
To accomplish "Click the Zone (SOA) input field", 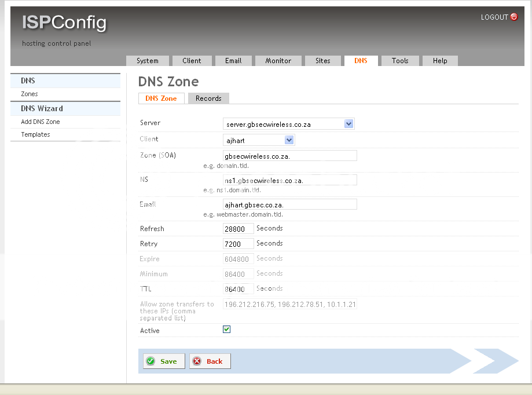I will tap(289, 155).
